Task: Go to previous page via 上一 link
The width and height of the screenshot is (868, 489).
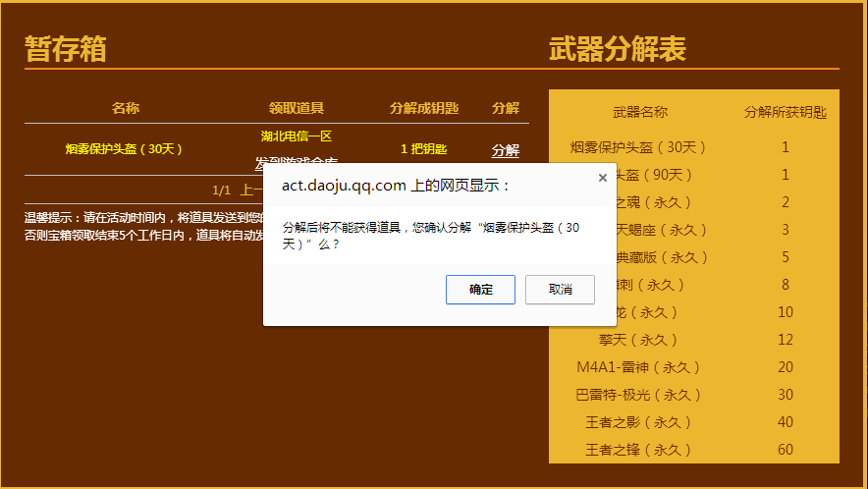Action: (x=251, y=190)
